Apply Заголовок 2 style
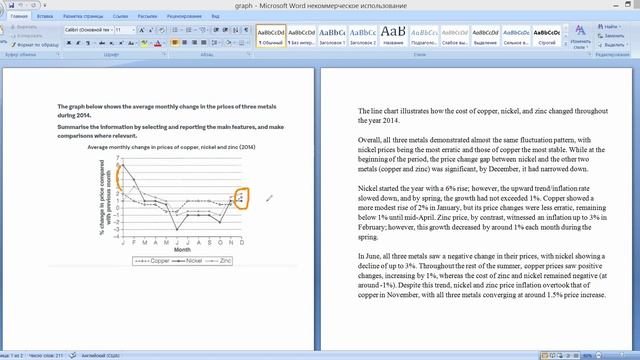Image resolution: width=640 pixels, height=360 pixels. tap(363, 36)
